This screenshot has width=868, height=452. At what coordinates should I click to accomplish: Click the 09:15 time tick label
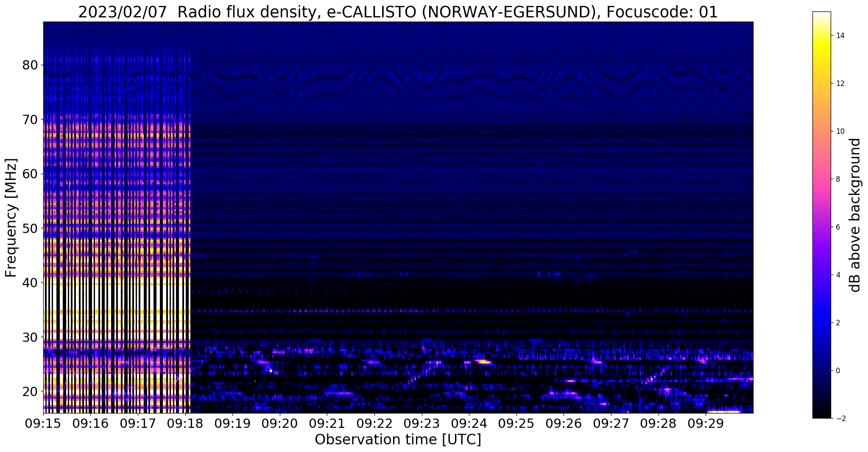point(43,423)
